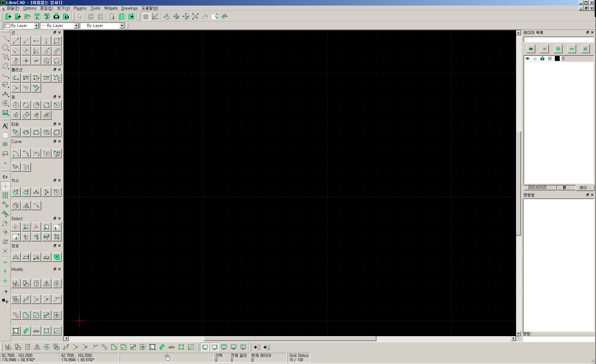The height and width of the screenshot is (364, 596).
Task: Open the Plugins menu
Action: click(x=80, y=8)
